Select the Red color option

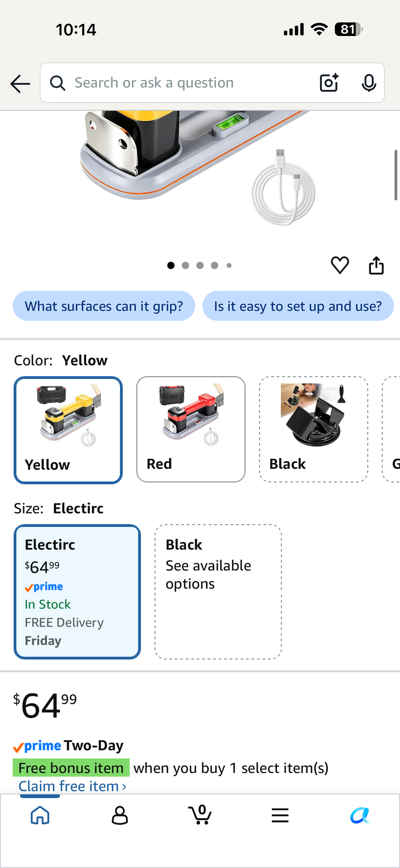[191, 429]
